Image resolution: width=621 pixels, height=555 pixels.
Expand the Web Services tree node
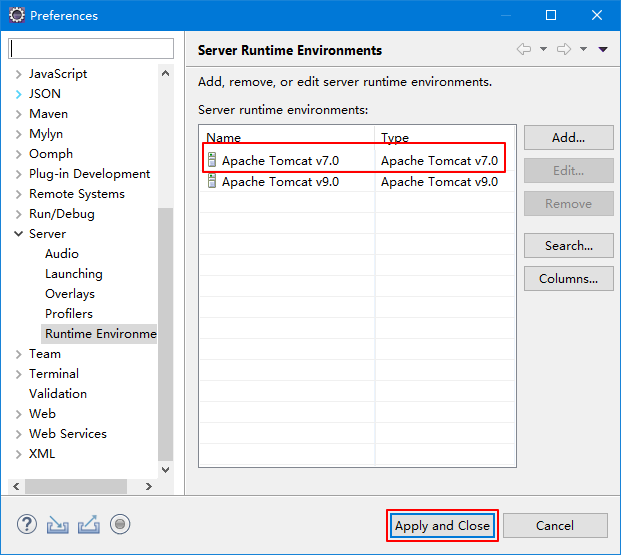(x=18, y=434)
